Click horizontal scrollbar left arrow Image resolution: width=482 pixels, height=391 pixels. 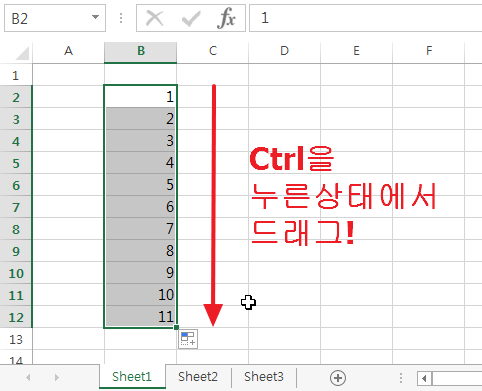[x=424, y=378]
